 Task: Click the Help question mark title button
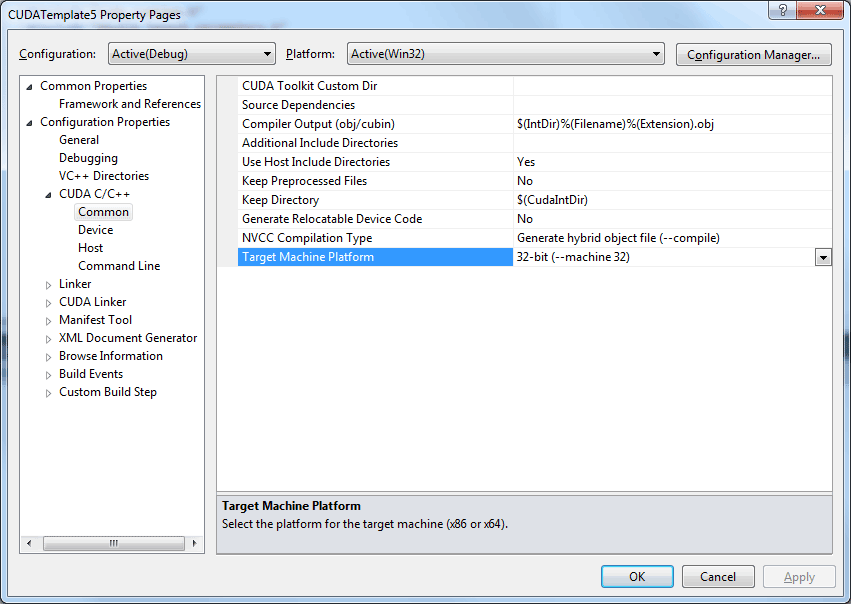pyautogui.click(x=783, y=10)
